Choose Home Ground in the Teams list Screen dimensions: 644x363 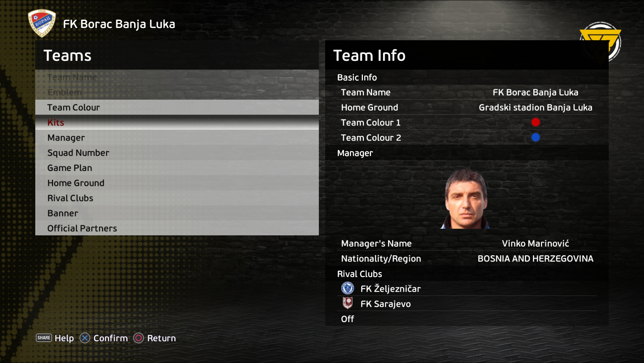(x=177, y=183)
